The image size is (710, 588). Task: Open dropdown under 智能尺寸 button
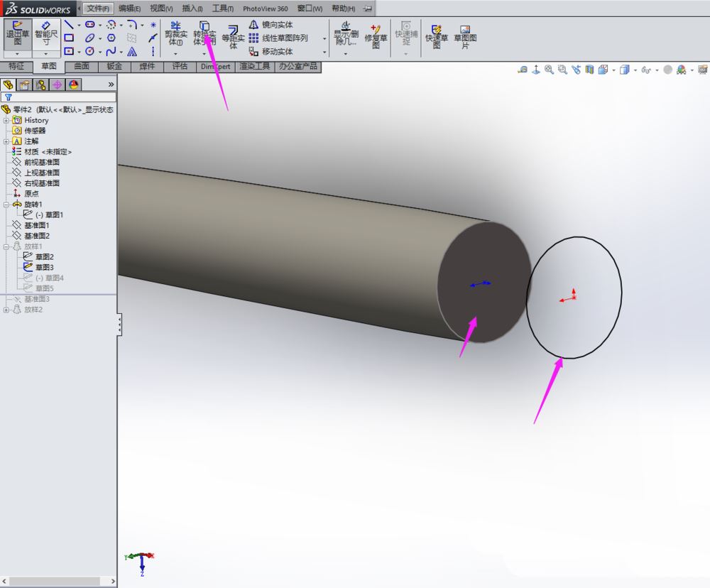tap(46, 54)
